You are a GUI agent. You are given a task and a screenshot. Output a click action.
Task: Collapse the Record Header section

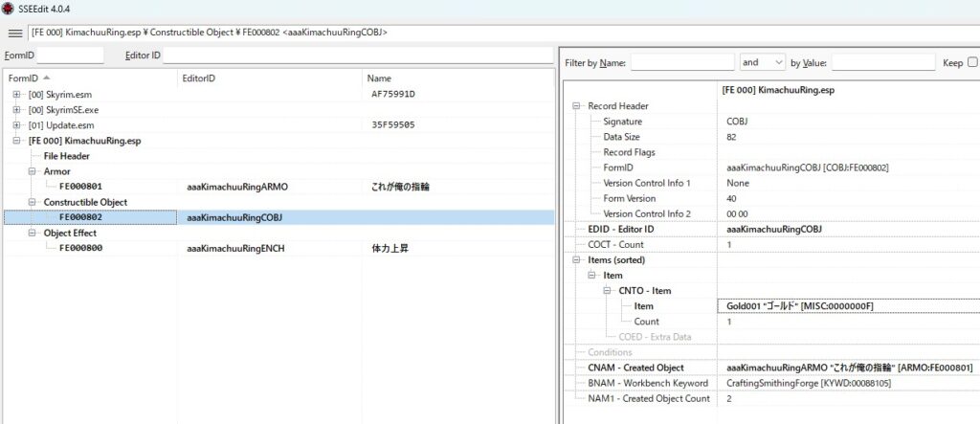pyautogui.click(x=576, y=105)
